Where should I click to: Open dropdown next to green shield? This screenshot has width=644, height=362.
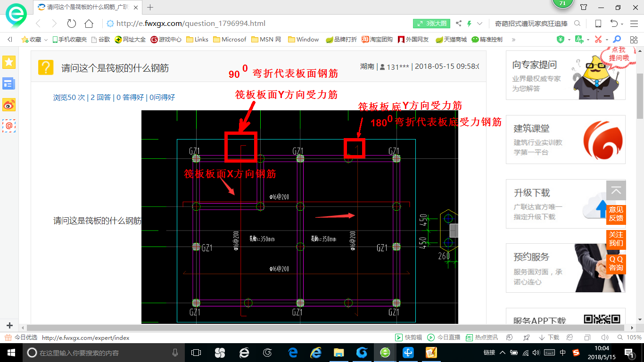569,40
